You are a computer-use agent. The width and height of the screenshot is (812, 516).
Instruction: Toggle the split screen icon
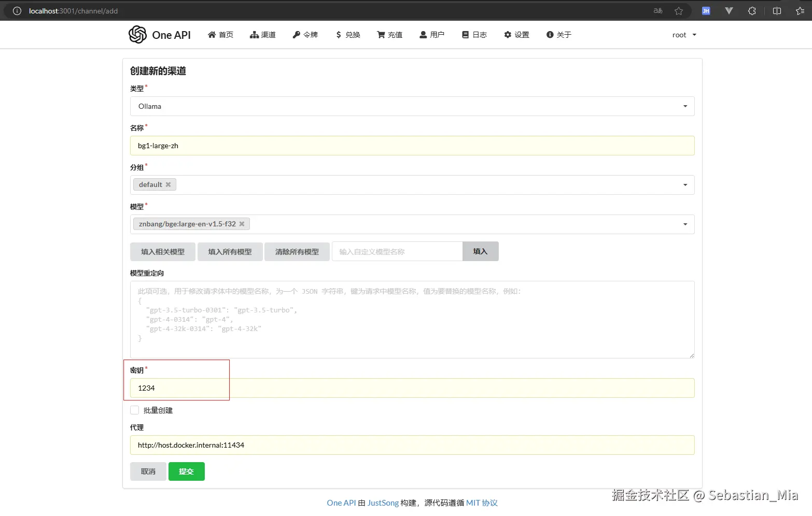(777, 11)
